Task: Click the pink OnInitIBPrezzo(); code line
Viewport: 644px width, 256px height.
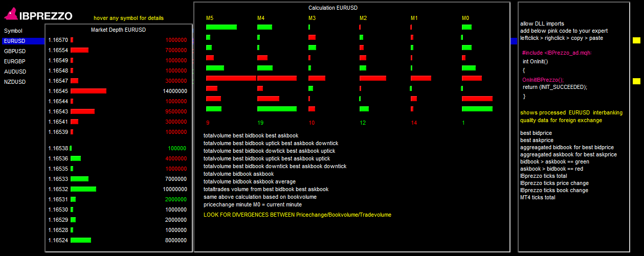Action: (542, 80)
